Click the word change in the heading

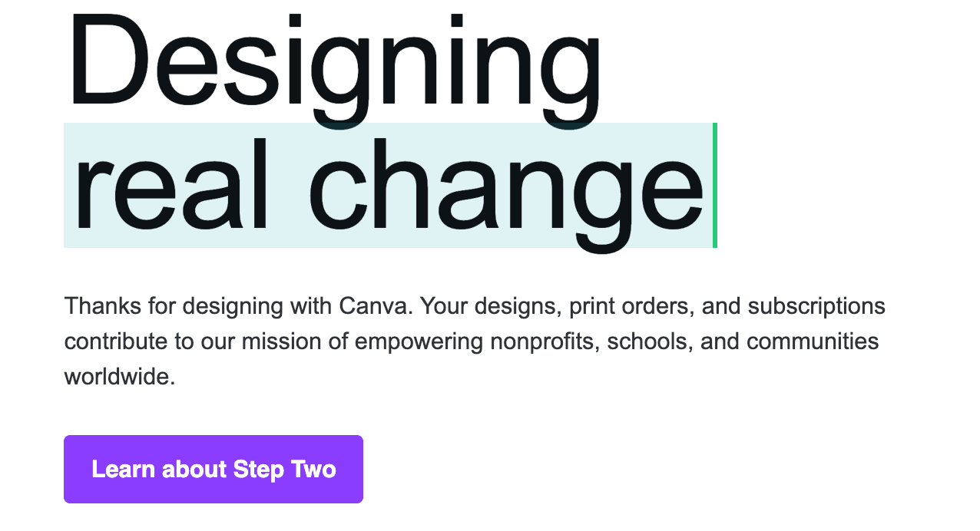click(508, 186)
